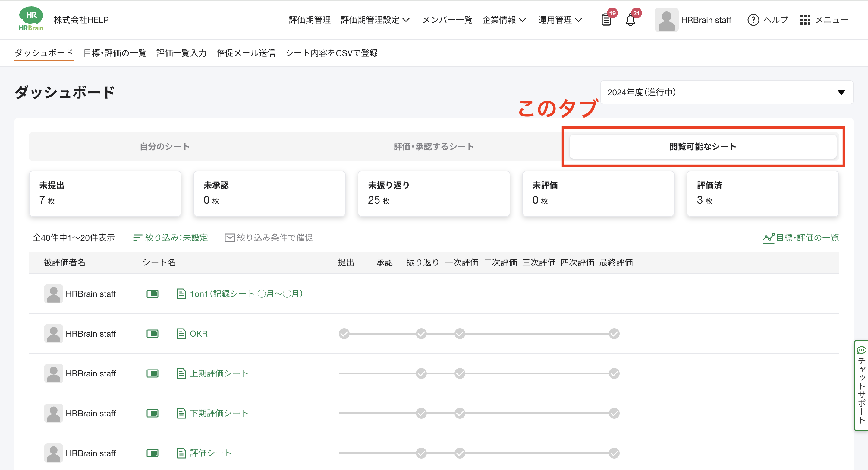Image resolution: width=868 pixels, height=470 pixels.
Task: Click the 未振り返り 25枚 summary card
Action: pos(434,194)
